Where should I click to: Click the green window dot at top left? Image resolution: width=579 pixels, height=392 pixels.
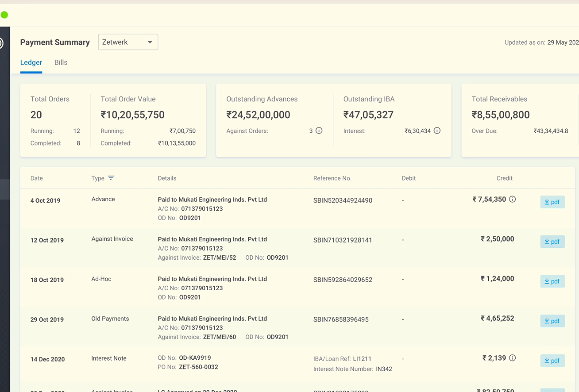(x=4, y=15)
